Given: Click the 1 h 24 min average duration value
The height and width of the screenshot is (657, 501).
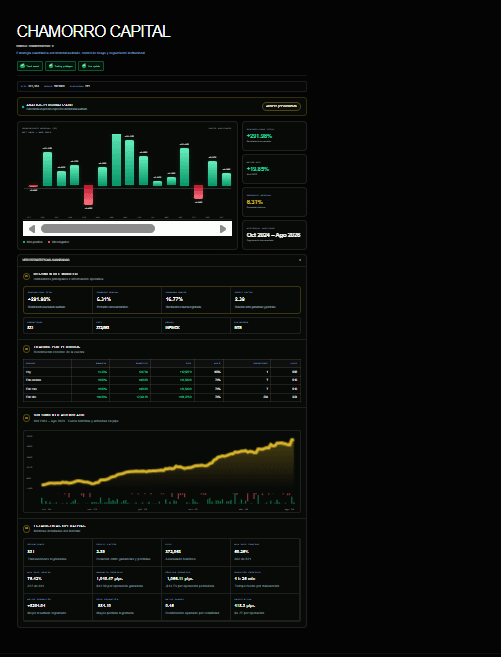Looking at the screenshot, I should click(x=243, y=579).
